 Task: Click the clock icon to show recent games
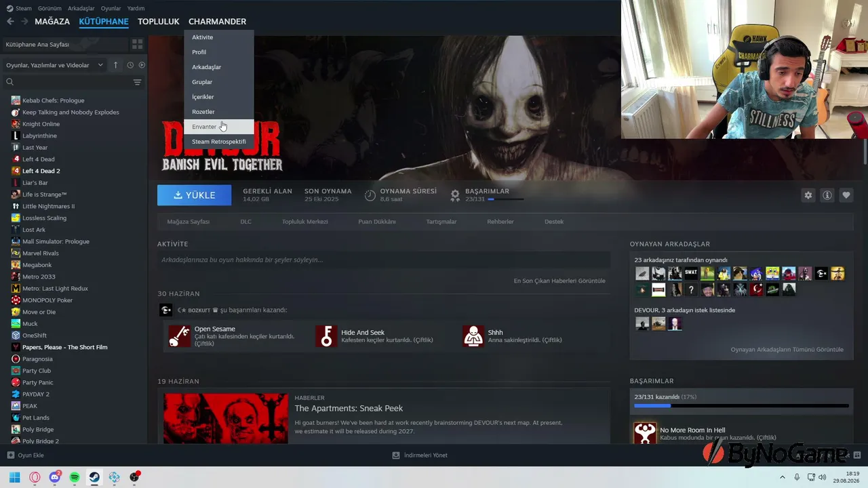pyautogui.click(x=130, y=65)
